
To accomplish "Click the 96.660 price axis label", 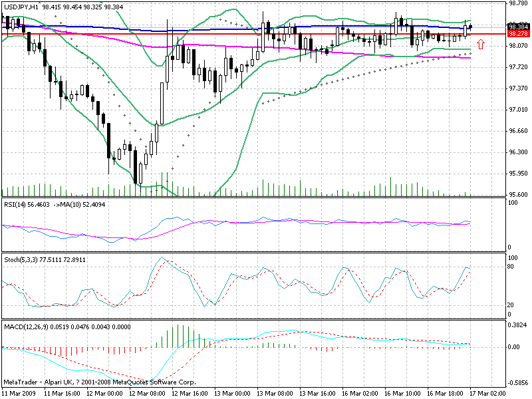I will [519, 131].
